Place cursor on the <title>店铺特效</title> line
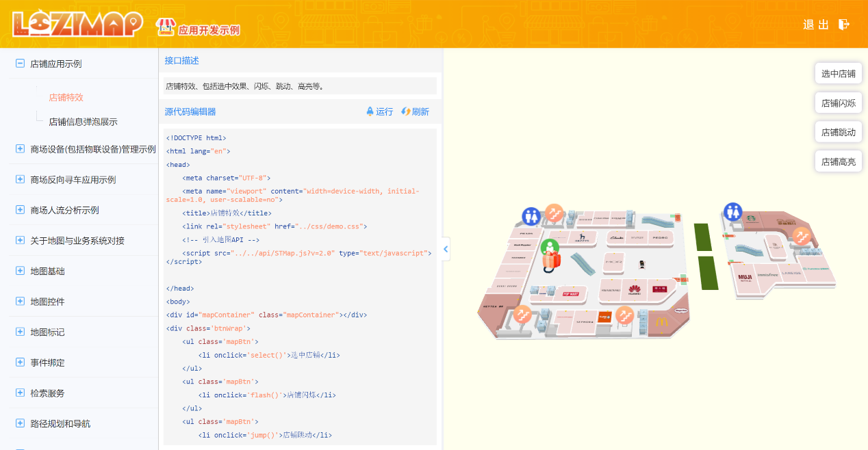 227,213
